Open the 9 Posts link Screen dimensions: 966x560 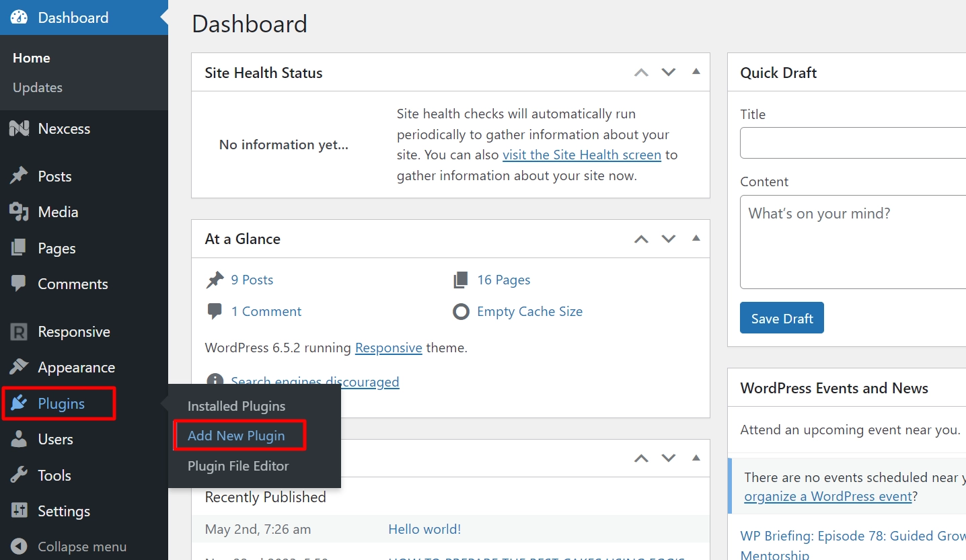coord(252,280)
